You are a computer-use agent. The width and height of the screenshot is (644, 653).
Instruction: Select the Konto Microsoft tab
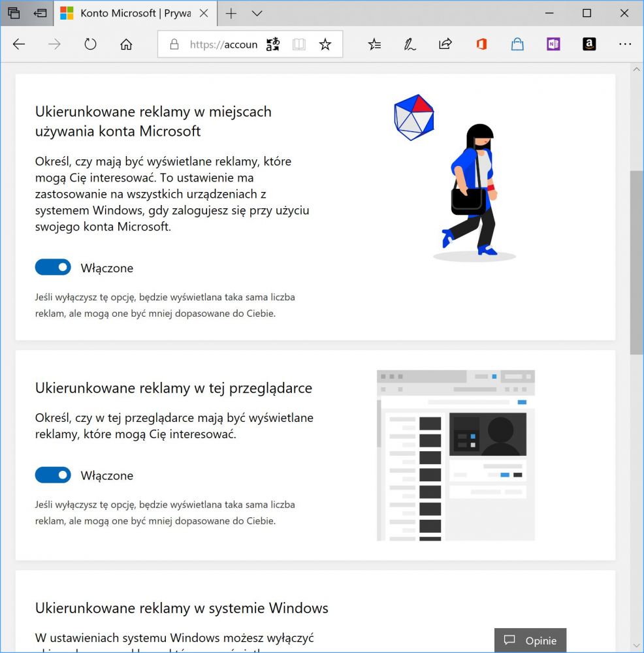[x=135, y=13]
